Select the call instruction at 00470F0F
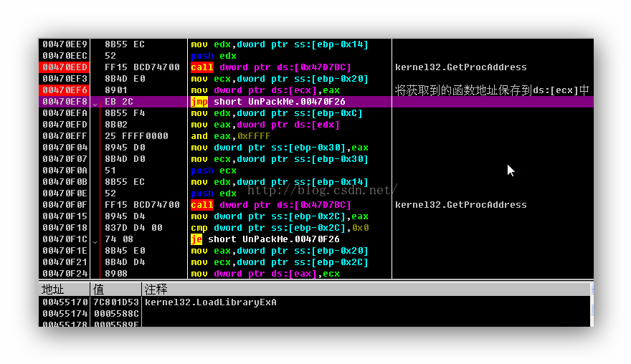 point(271,205)
